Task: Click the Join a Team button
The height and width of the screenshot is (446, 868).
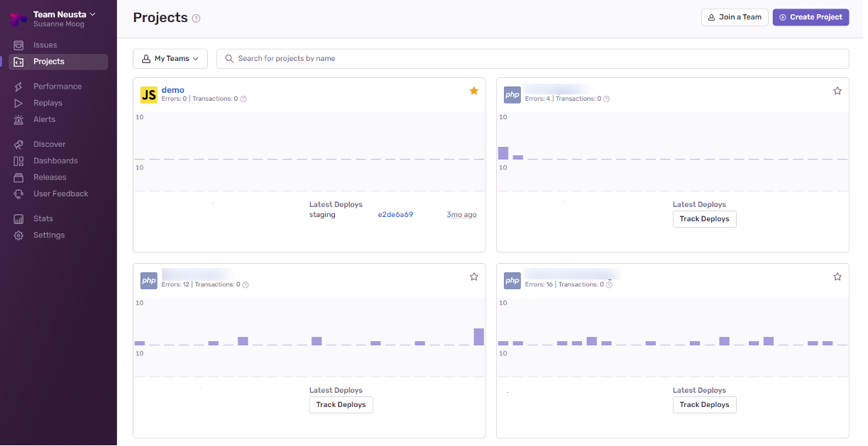Action: [735, 17]
